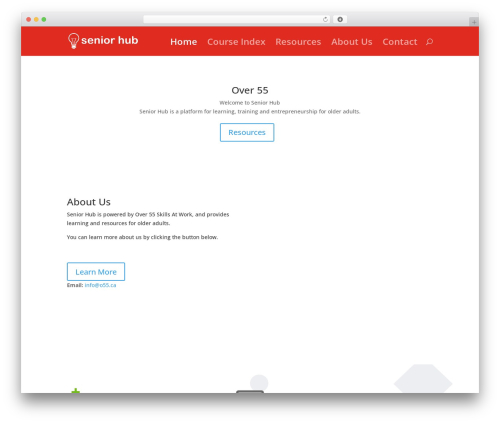Click 'You can learn more about us' sentence

[x=142, y=237]
